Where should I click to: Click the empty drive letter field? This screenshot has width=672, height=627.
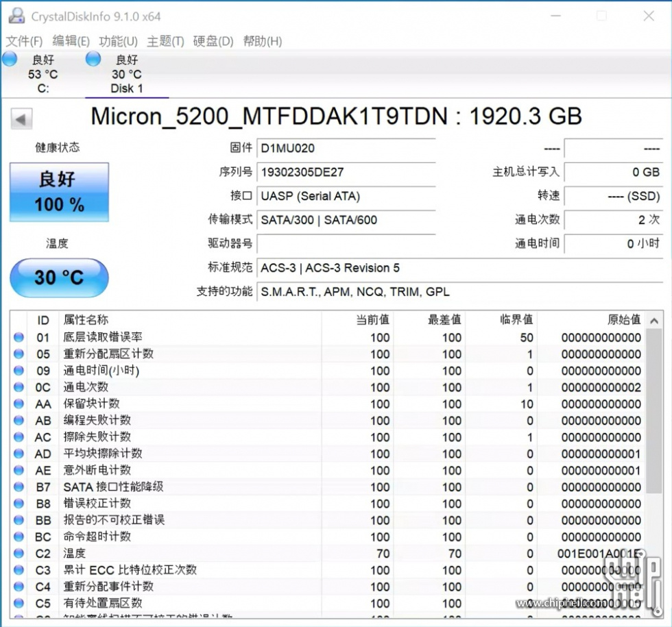(x=346, y=244)
